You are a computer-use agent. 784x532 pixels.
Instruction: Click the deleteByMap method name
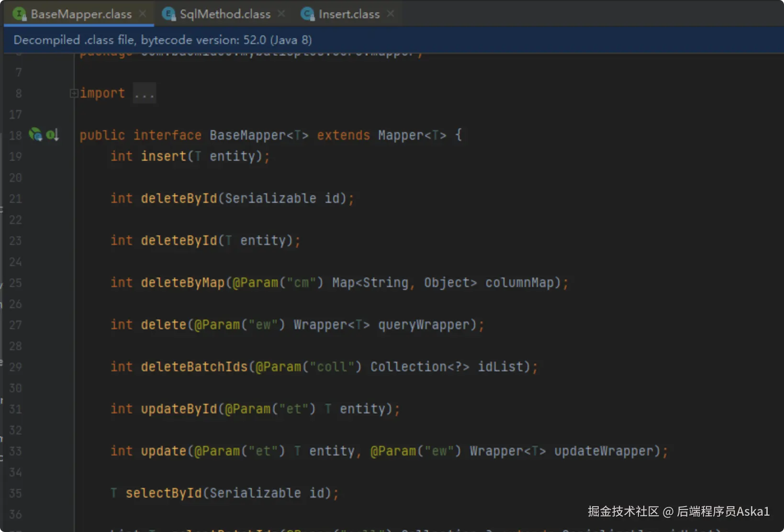point(183,283)
